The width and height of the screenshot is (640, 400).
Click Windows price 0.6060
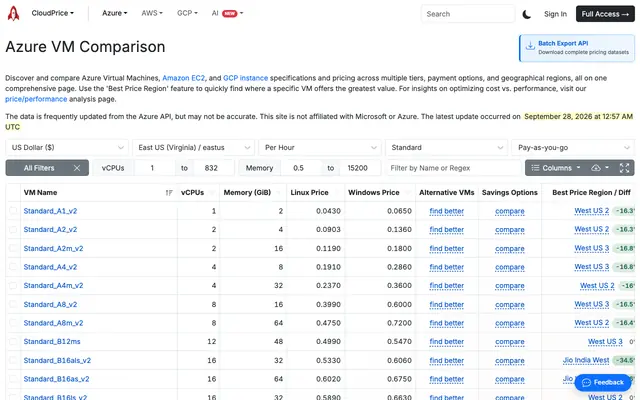point(399,360)
